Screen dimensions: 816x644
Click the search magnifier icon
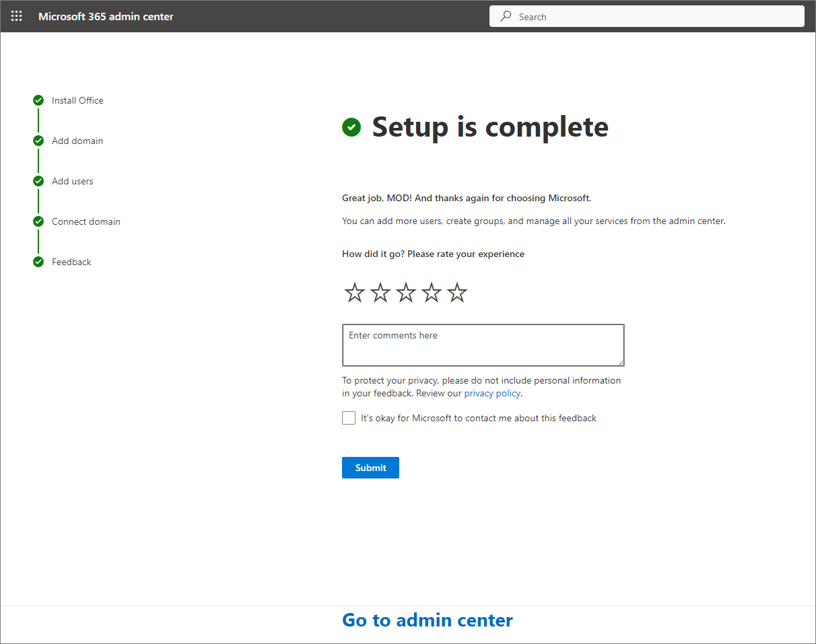[506, 16]
